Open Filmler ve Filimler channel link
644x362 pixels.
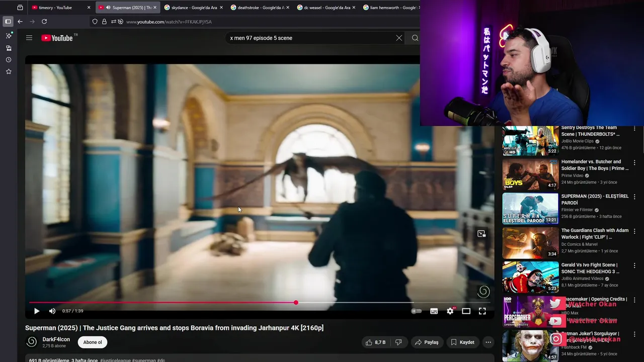[x=577, y=210]
